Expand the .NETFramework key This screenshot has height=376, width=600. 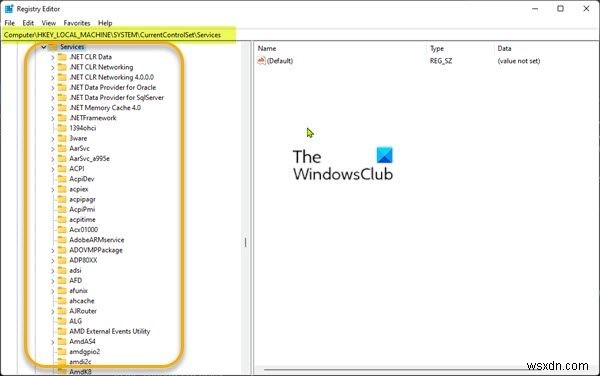(x=53, y=119)
